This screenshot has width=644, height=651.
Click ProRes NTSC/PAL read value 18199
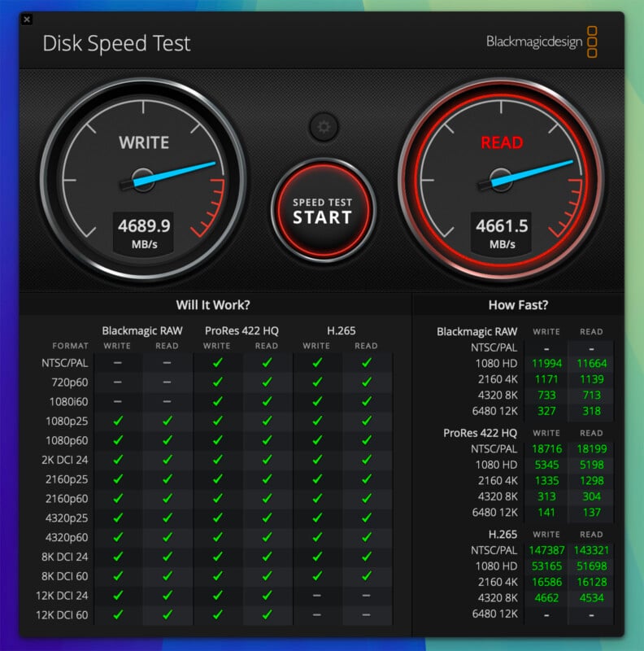pos(591,449)
